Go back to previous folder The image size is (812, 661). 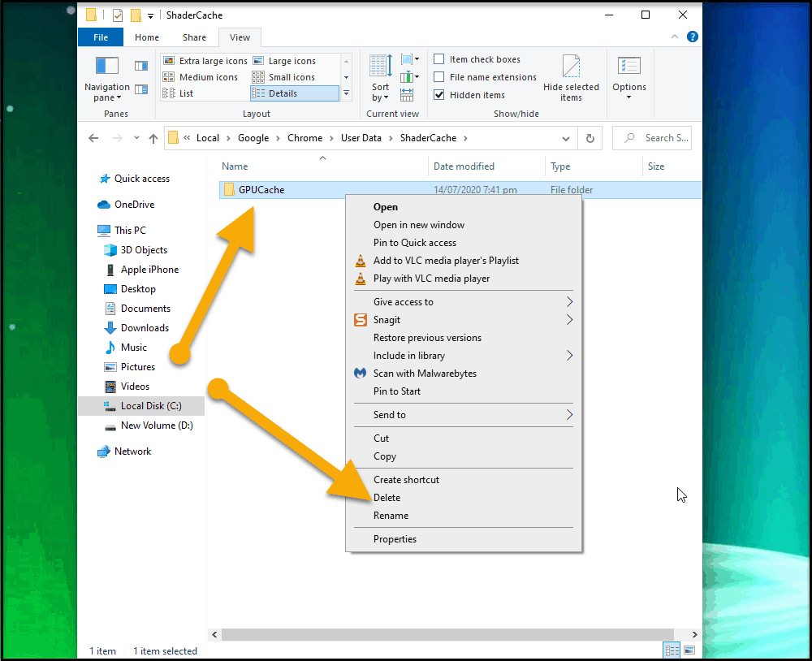click(93, 138)
